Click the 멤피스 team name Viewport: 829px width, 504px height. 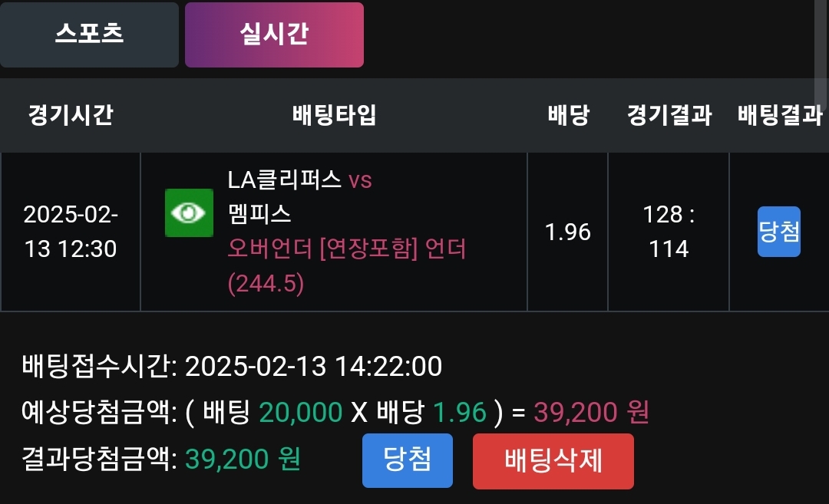pos(259,214)
